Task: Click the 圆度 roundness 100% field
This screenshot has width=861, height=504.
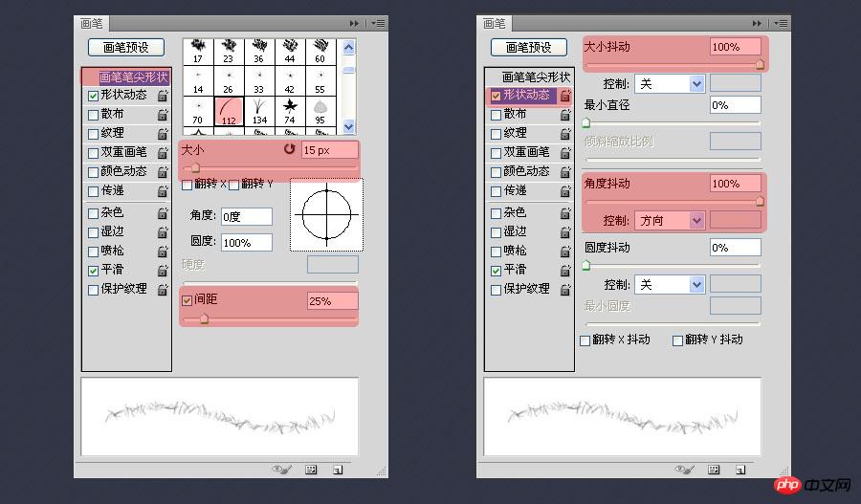Action: [247, 242]
